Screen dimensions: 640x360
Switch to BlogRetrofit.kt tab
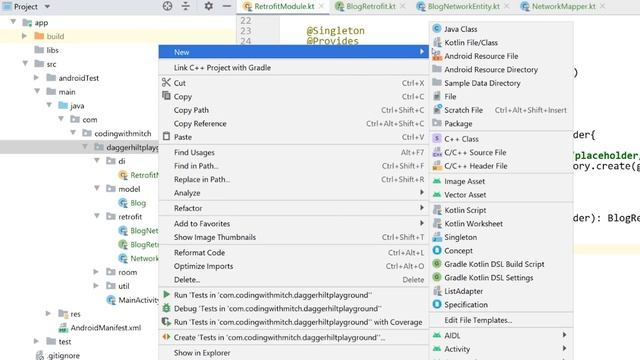point(371,6)
